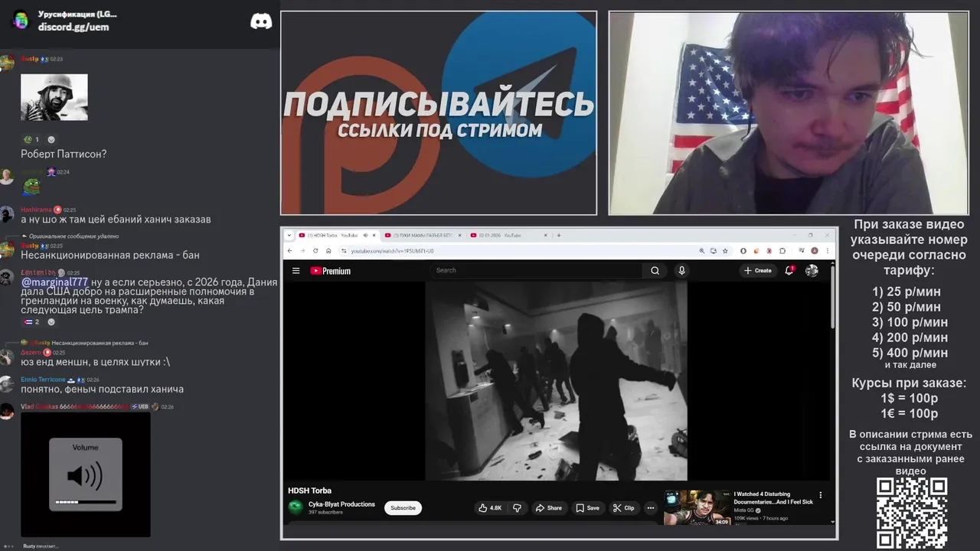Screen dimensions: 980x551
Task: Go back in the browser
Action: tap(289, 250)
